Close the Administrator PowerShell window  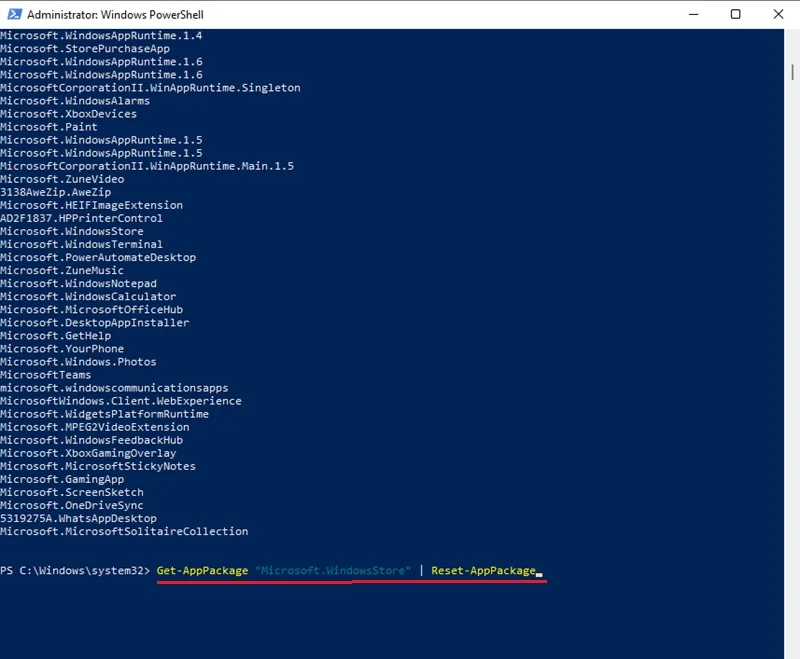(x=778, y=14)
